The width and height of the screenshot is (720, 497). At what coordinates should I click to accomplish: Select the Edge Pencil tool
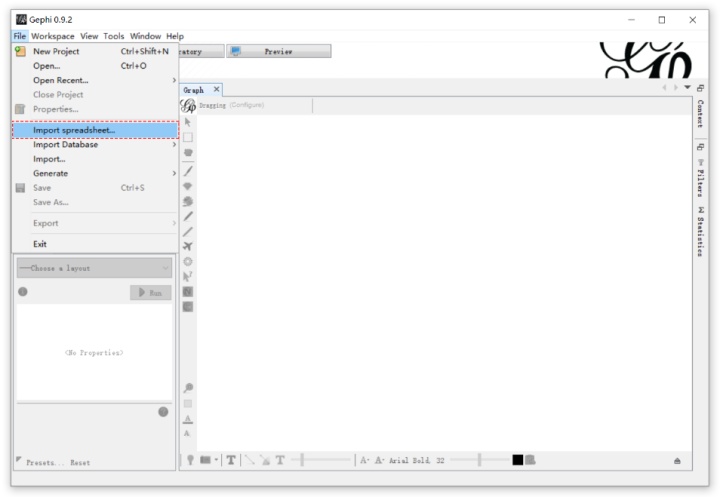point(188,232)
